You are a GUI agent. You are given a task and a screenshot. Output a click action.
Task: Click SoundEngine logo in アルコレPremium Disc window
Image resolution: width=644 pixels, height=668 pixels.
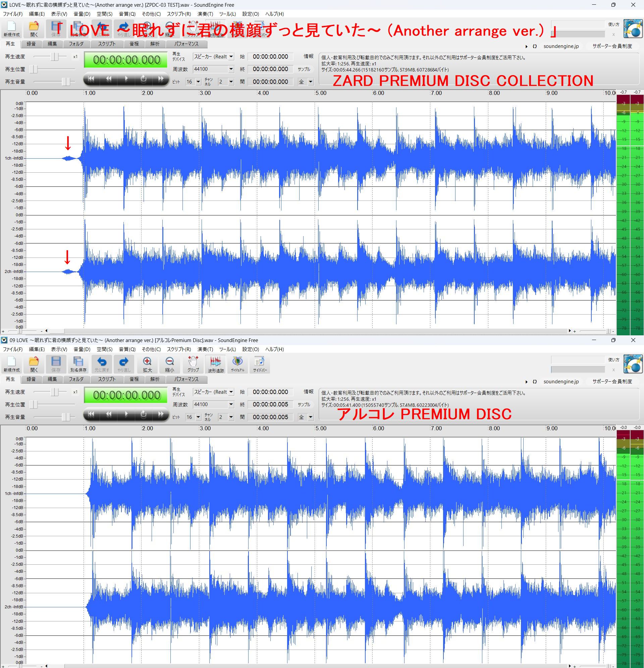633,364
